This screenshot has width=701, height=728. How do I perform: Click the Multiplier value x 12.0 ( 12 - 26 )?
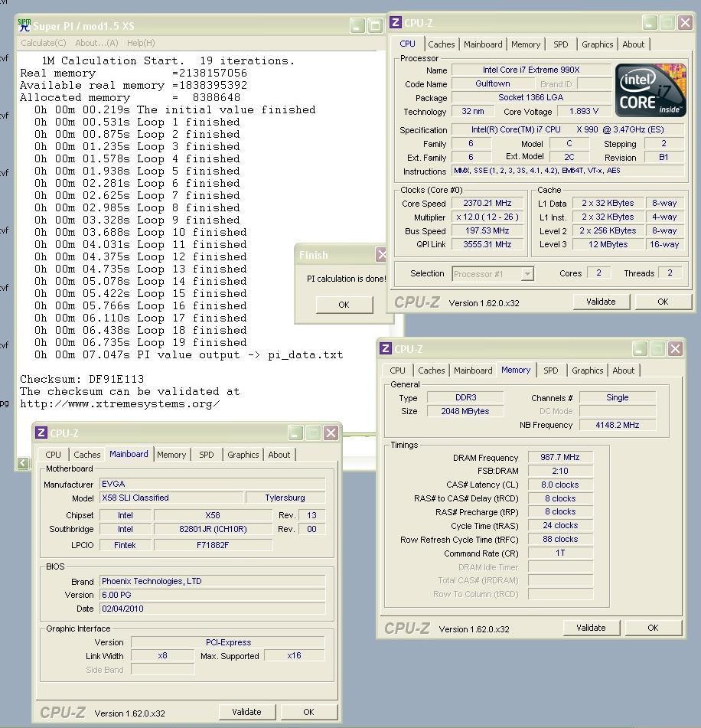pyautogui.click(x=487, y=217)
